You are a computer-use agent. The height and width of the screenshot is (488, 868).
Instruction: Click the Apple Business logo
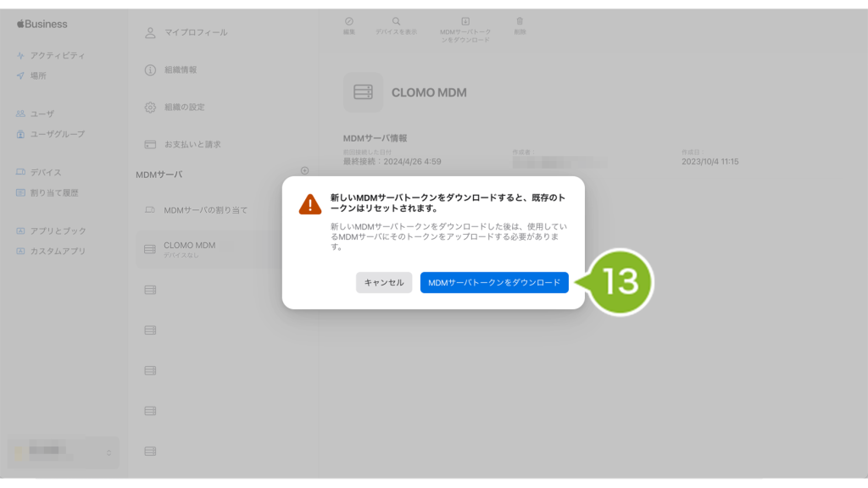point(42,24)
